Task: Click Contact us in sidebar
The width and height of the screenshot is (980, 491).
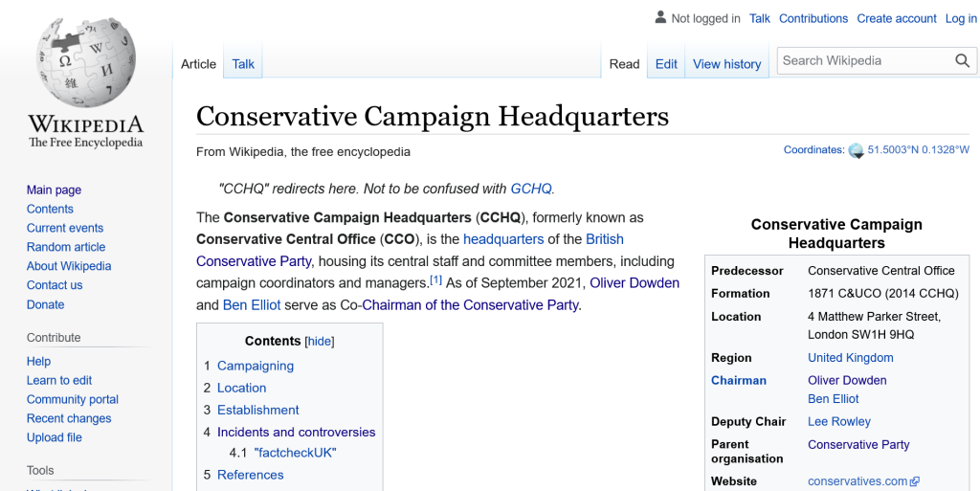Action: click(x=55, y=285)
